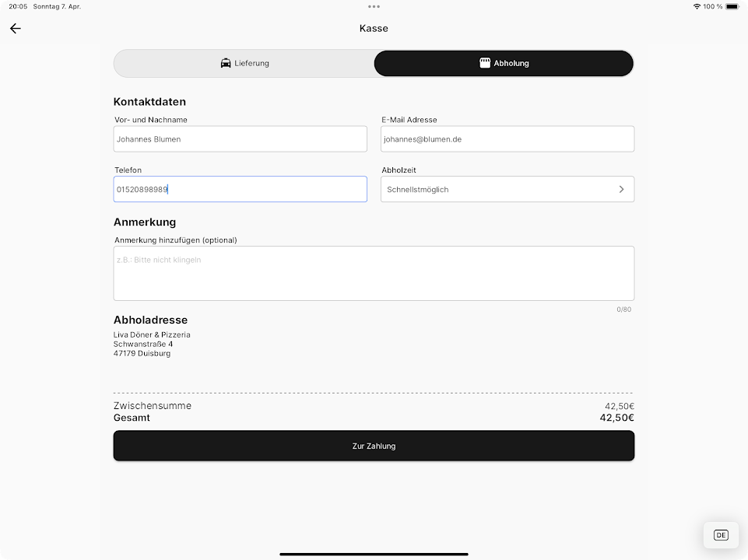The width and height of the screenshot is (748, 560).
Task: Select the Abholung tab
Action: pos(504,63)
